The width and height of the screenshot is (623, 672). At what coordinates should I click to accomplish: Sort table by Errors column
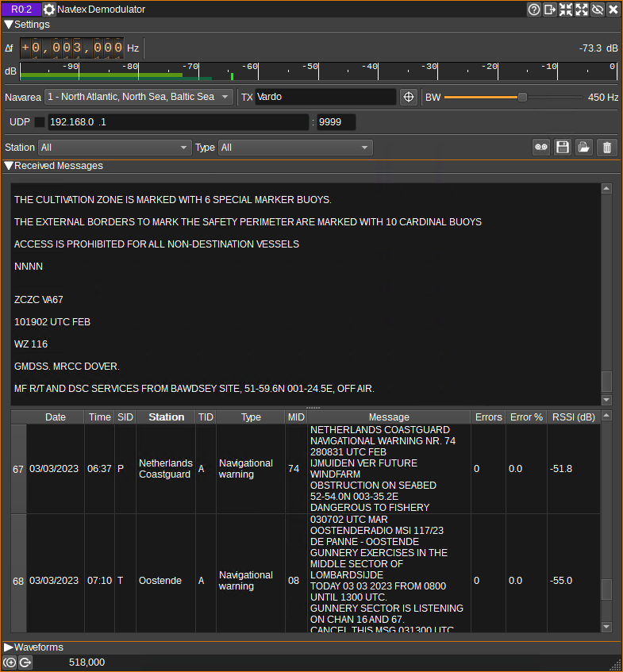pos(488,417)
